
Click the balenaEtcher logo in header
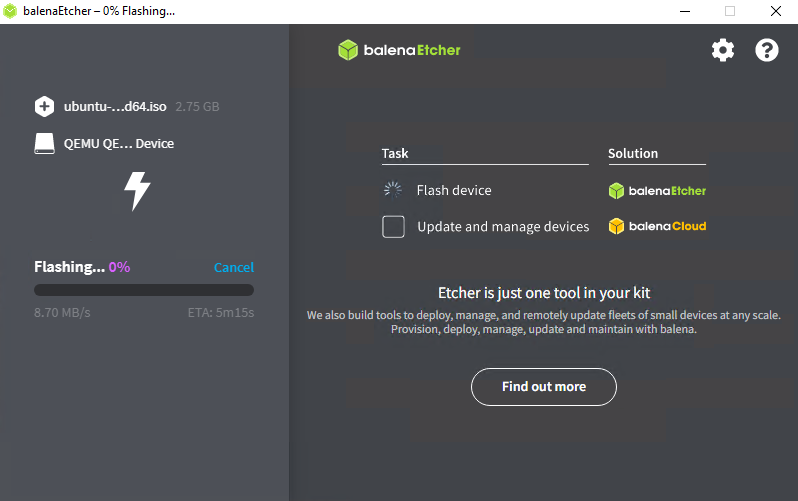pos(399,50)
